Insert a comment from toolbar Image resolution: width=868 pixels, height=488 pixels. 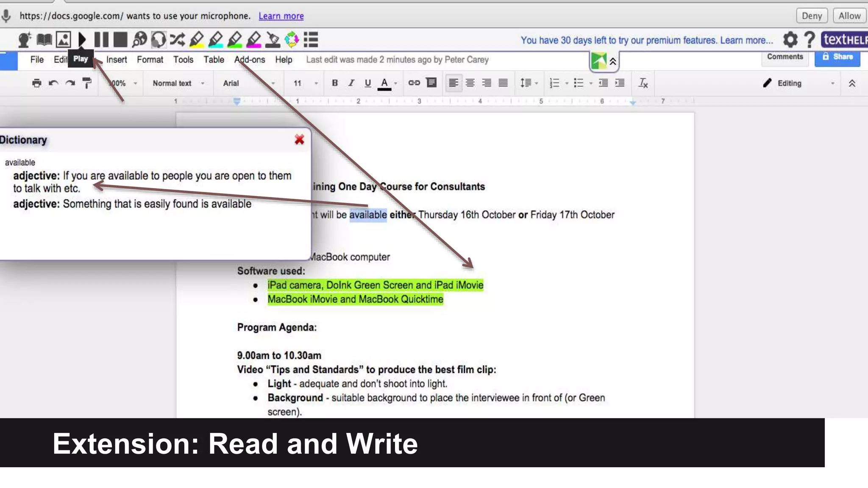[431, 83]
